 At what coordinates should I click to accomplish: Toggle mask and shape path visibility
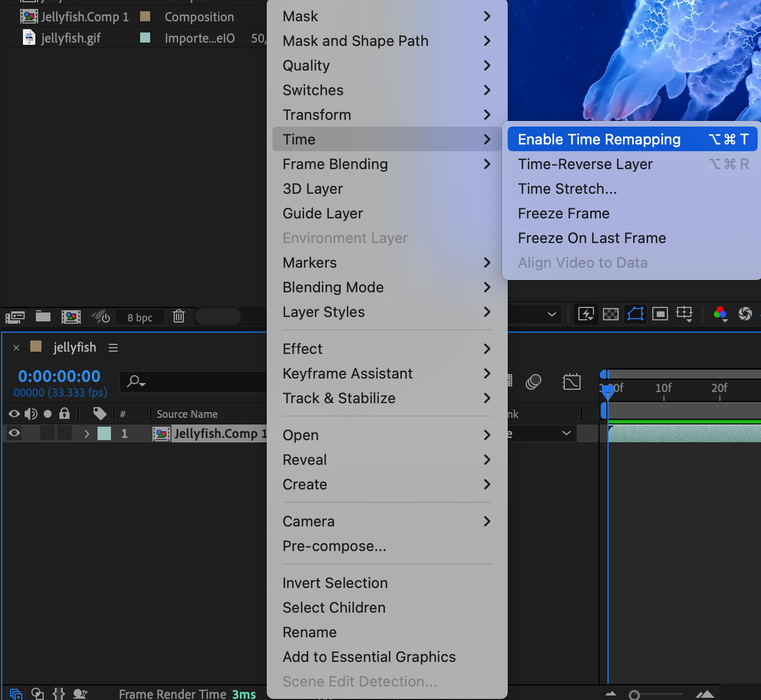coord(635,314)
